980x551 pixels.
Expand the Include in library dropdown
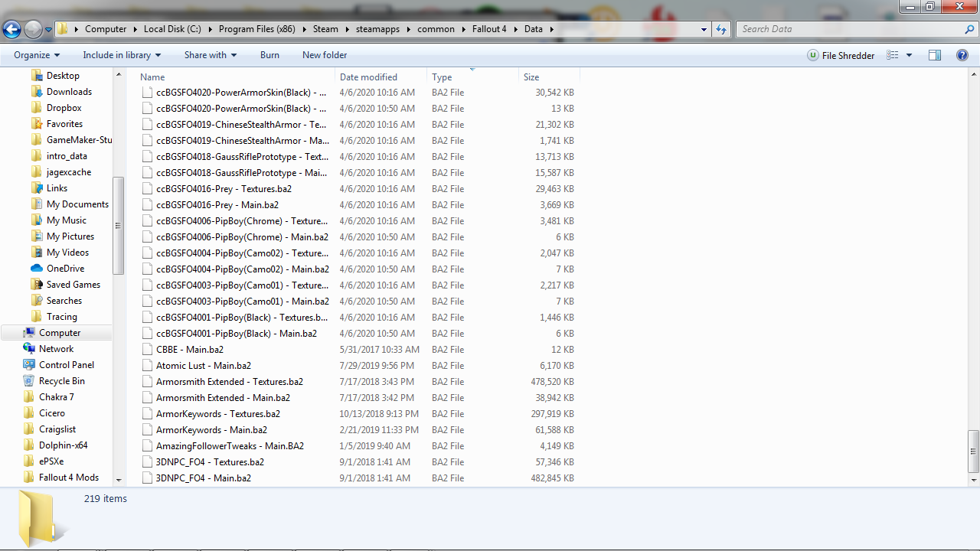[121, 54]
